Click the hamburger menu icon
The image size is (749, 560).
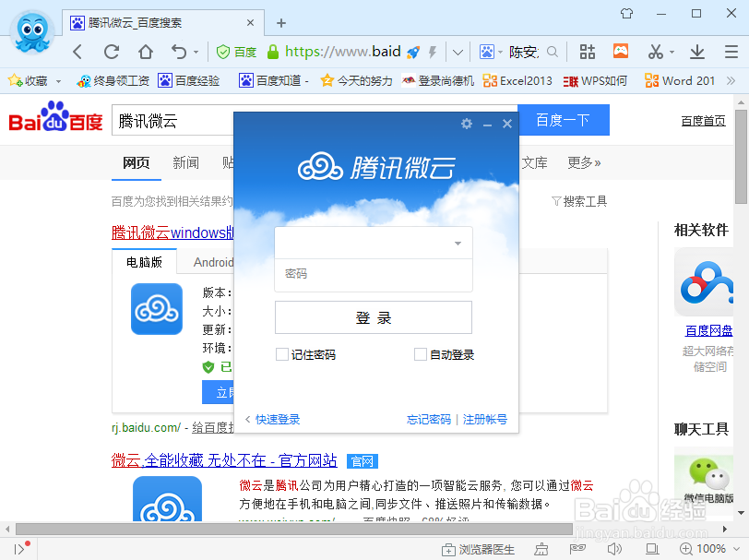tap(731, 52)
